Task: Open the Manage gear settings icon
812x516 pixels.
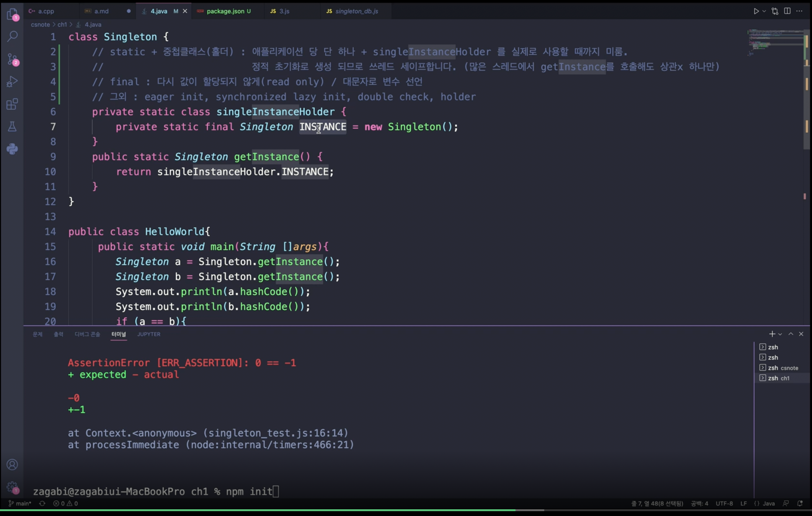Action: pyautogui.click(x=13, y=487)
